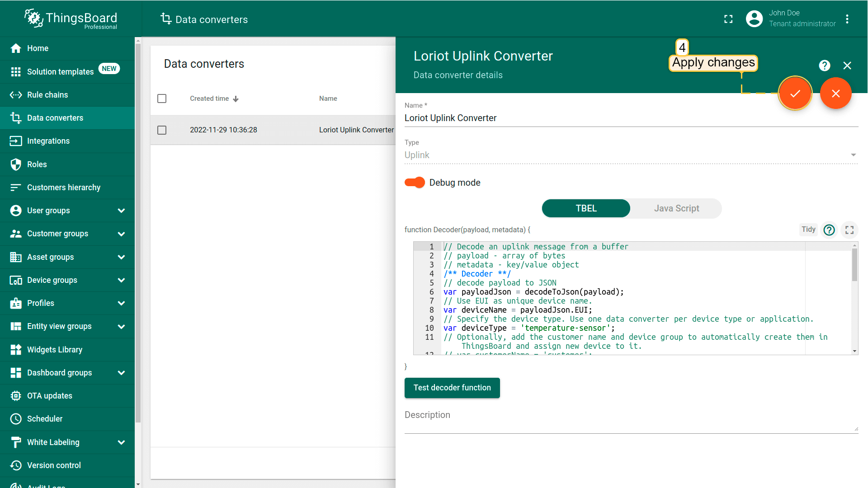
Task: Expand Asset groups submenu
Action: 121,257
